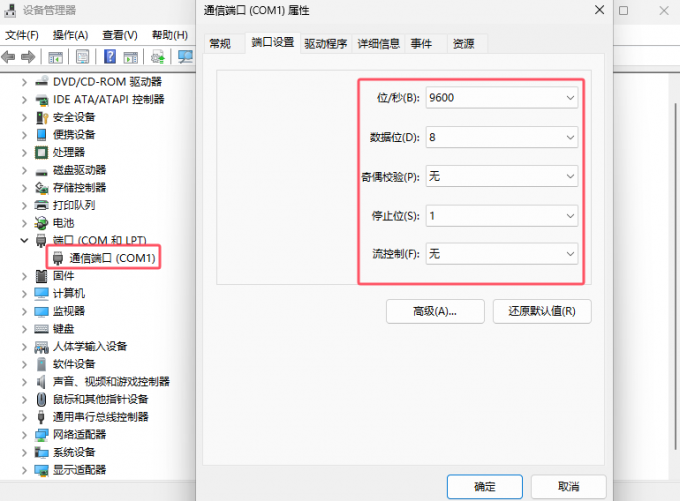The height and width of the screenshot is (501, 680).
Task: Select the 人体学输入设备 tree row text
Action: coord(90,347)
